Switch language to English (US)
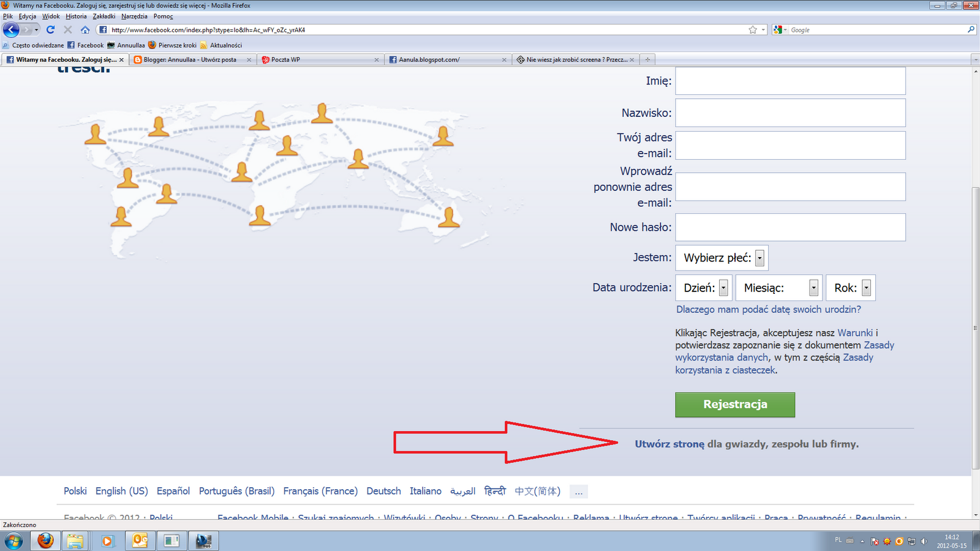The height and width of the screenshot is (551, 980). point(122,491)
